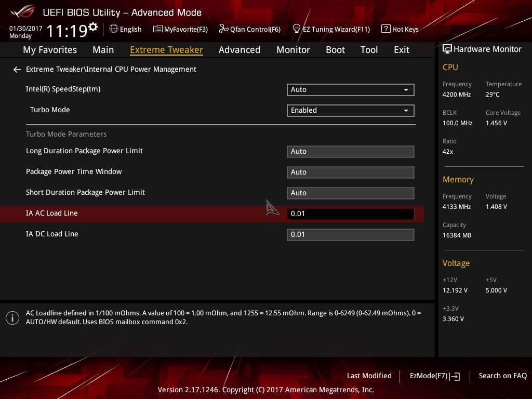Image resolution: width=532 pixels, height=399 pixels.
Task: Open Hot Keys question mark icon
Action: (x=386, y=29)
